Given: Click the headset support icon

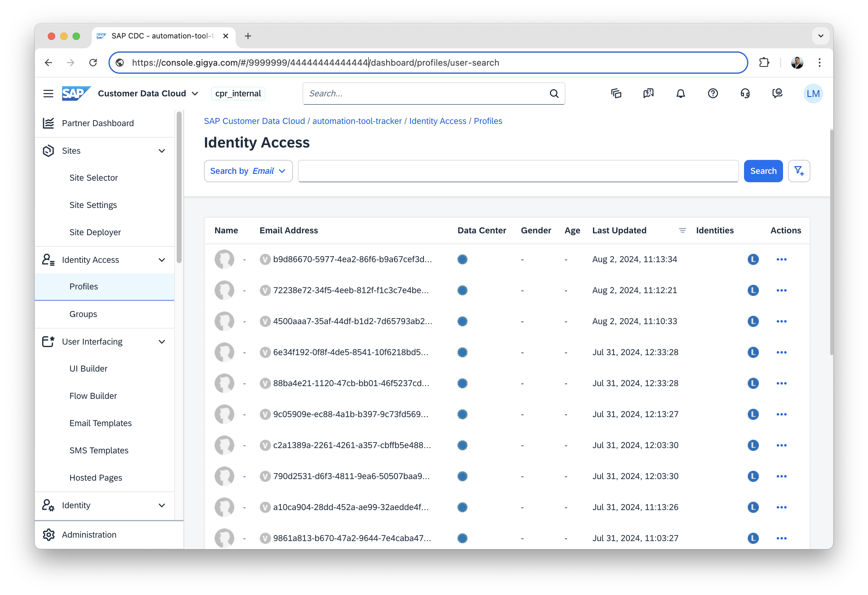Looking at the screenshot, I should (x=745, y=93).
